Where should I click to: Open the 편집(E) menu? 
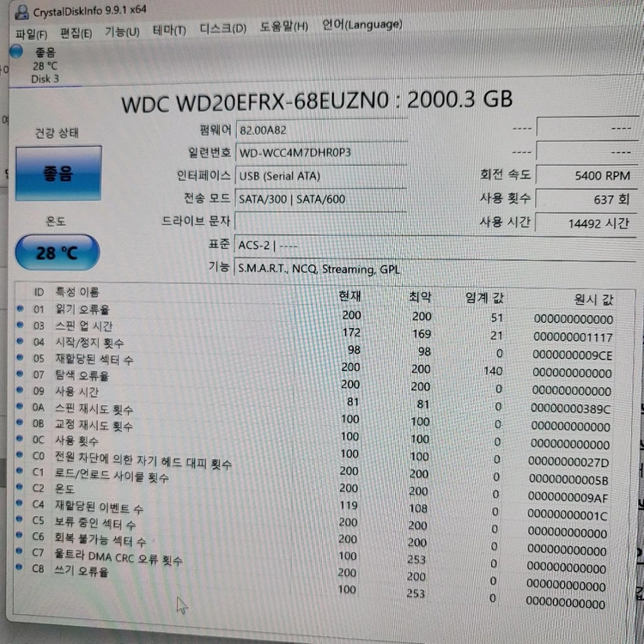tap(76, 33)
